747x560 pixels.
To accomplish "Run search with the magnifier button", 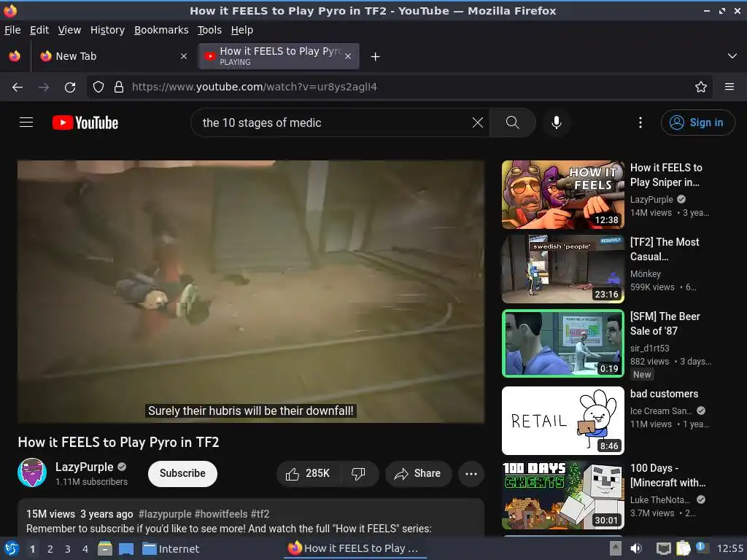I will pos(513,122).
